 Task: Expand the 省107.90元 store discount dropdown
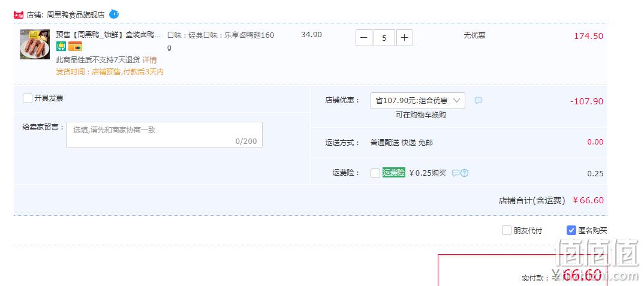418,101
